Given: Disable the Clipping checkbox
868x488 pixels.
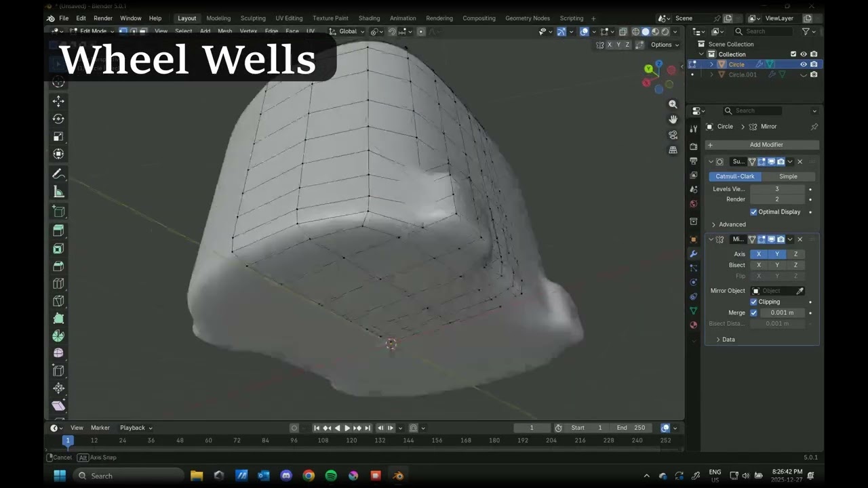Looking at the screenshot, I should [x=753, y=302].
